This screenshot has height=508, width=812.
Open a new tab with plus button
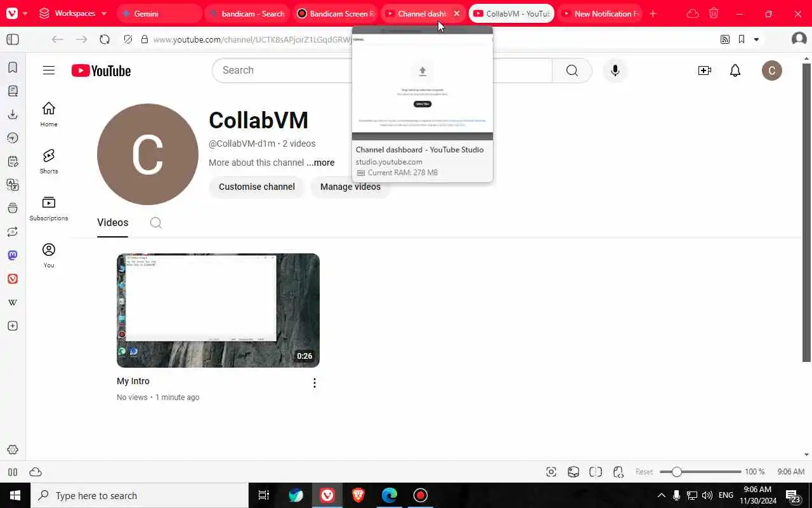653,13
